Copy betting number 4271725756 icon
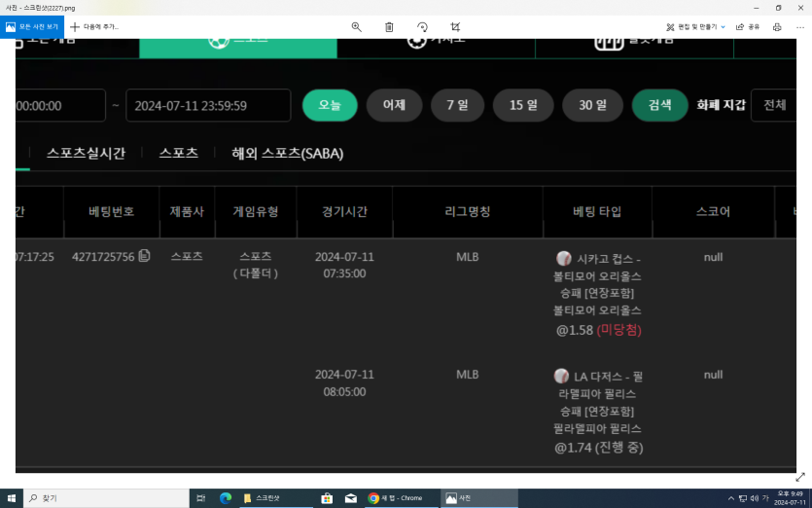 coord(145,256)
